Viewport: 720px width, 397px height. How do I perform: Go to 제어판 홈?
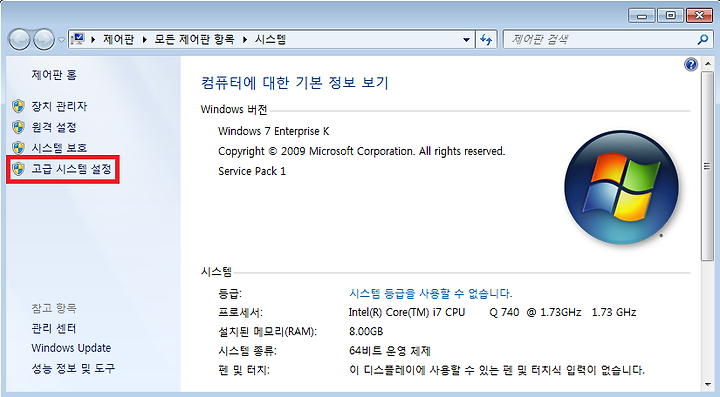(x=54, y=75)
